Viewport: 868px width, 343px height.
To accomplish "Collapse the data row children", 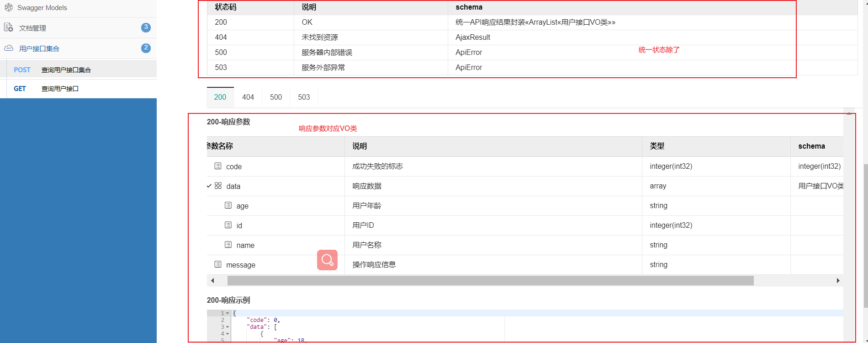I will 209,186.
